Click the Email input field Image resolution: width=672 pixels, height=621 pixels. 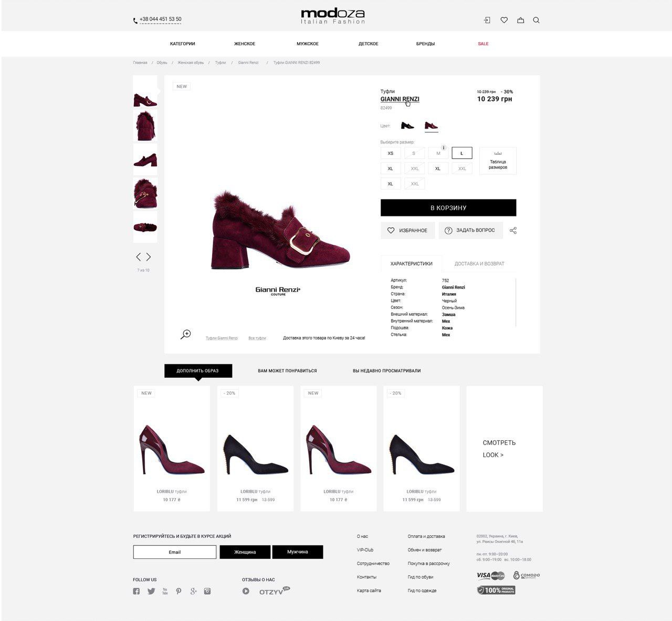(x=175, y=552)
